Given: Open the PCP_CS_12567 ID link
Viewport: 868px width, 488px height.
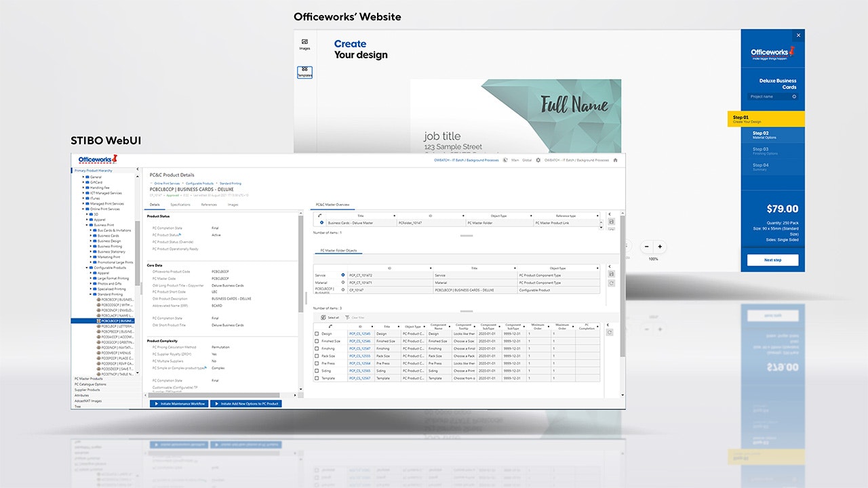Looking at the screenshot, I should point(359,378).
